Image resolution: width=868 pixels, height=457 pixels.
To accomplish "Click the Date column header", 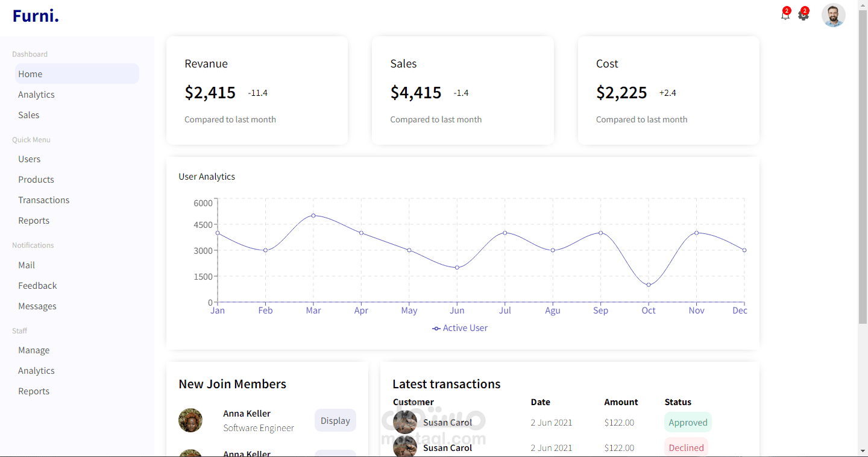I will click(x=540, y=402).
